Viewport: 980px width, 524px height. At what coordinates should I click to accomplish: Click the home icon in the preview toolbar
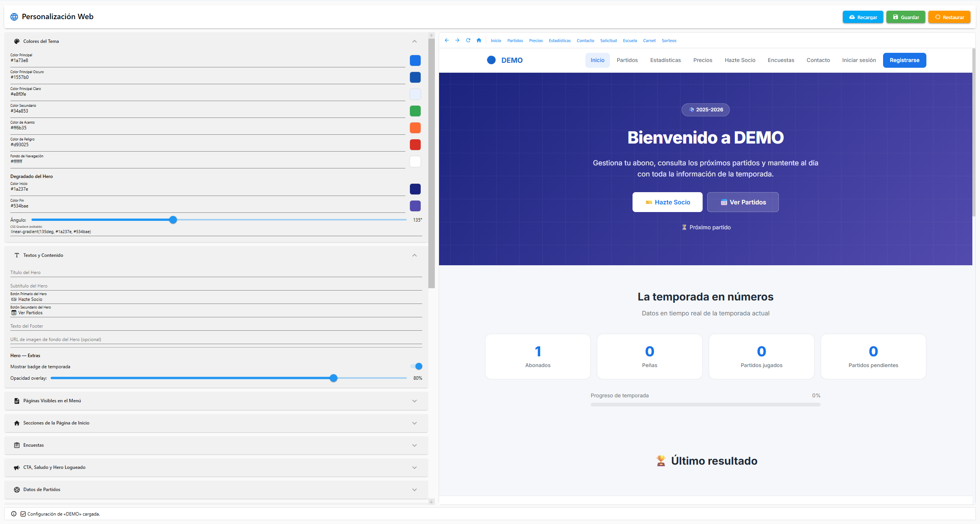click(x=479, y=40)
